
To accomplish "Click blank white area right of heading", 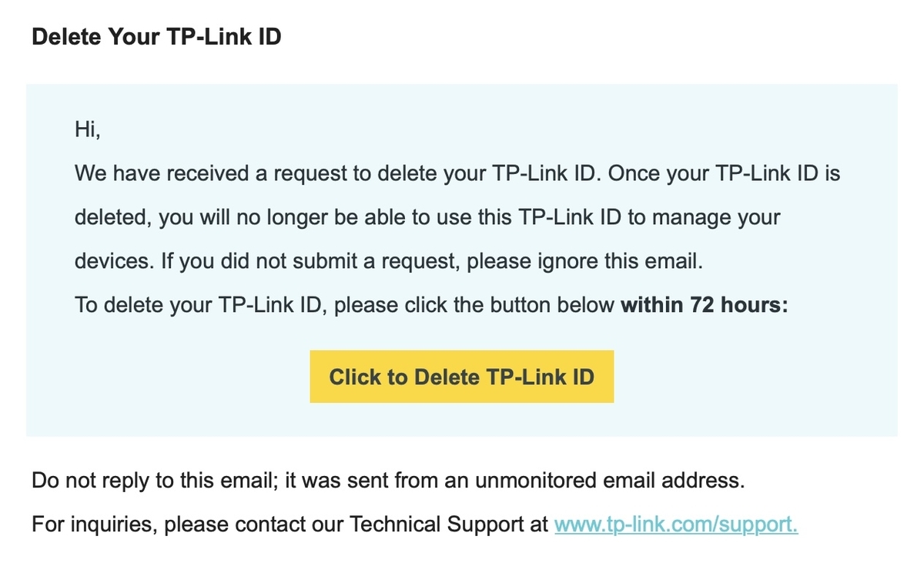I will (601, 37).
